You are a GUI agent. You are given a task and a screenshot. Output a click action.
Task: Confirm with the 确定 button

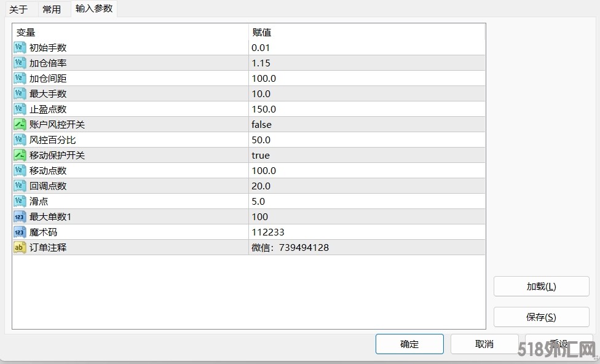[x=409, y=344]
